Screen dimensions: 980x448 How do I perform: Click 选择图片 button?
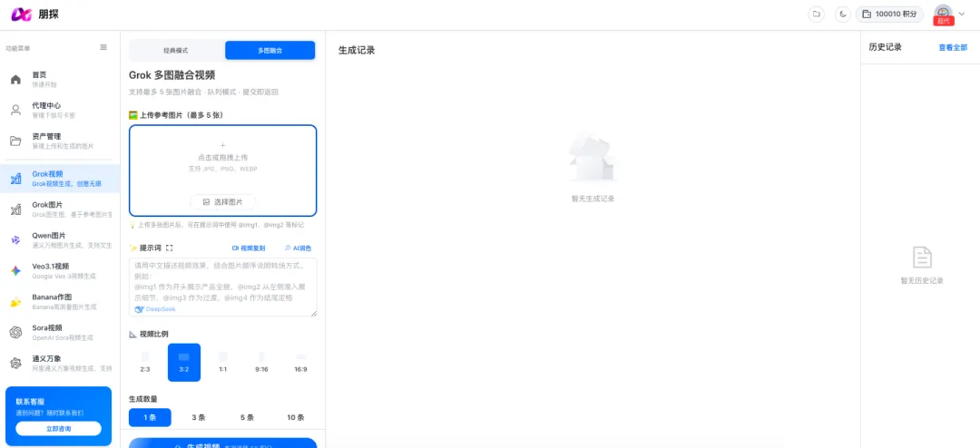tap(223, 202)
